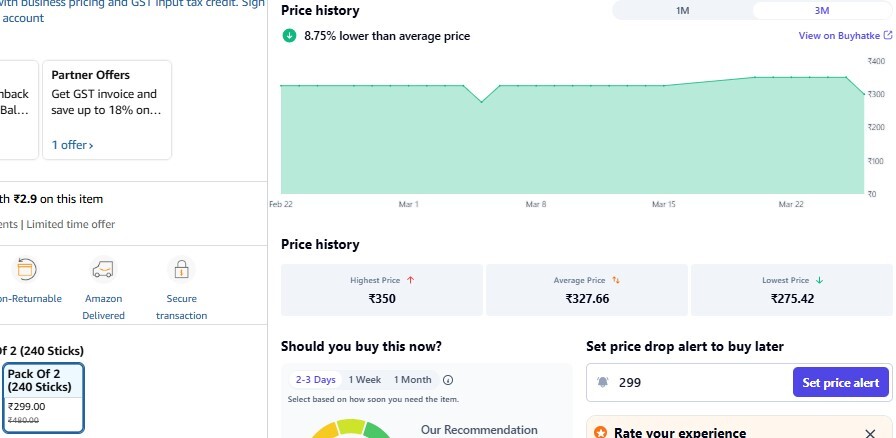
Task: Switch price history to 3M range
Action: (822, 11)
